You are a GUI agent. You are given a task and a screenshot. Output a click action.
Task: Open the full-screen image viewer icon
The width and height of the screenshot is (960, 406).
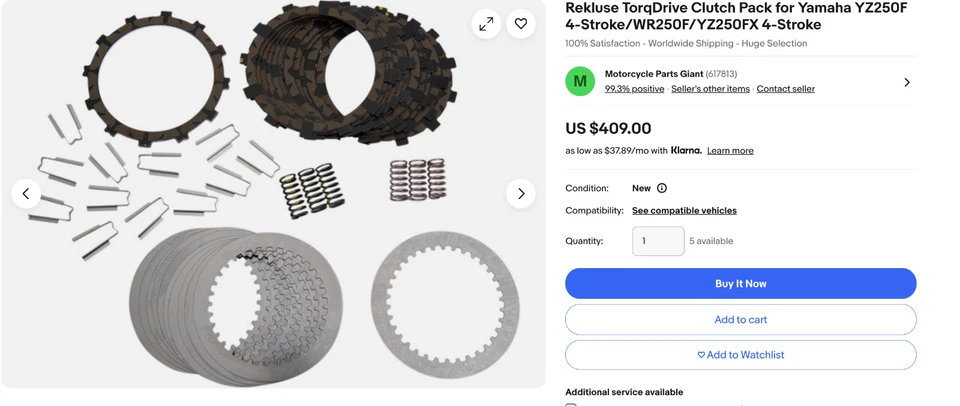coord(486,24)
